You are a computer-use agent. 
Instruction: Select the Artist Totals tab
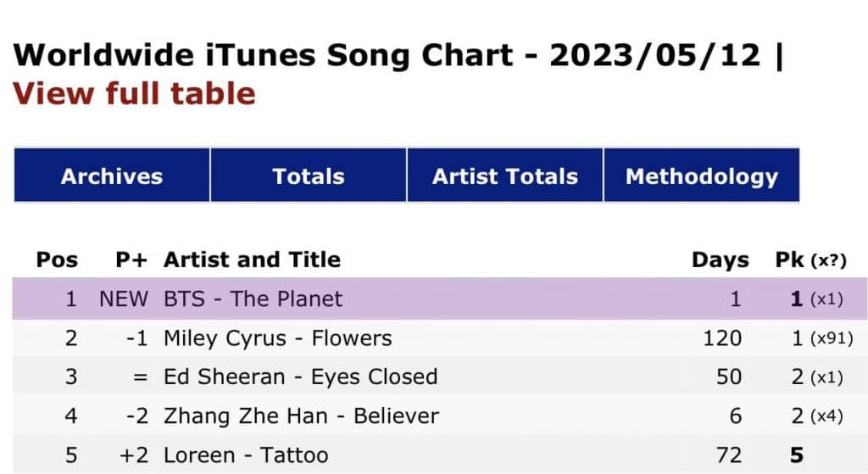point(505,176)
